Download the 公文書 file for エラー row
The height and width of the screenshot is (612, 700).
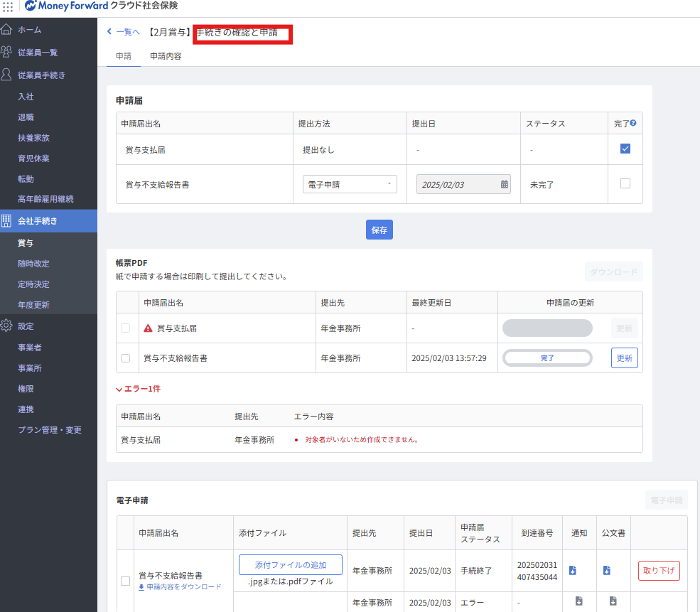click(x=613, y=601)
